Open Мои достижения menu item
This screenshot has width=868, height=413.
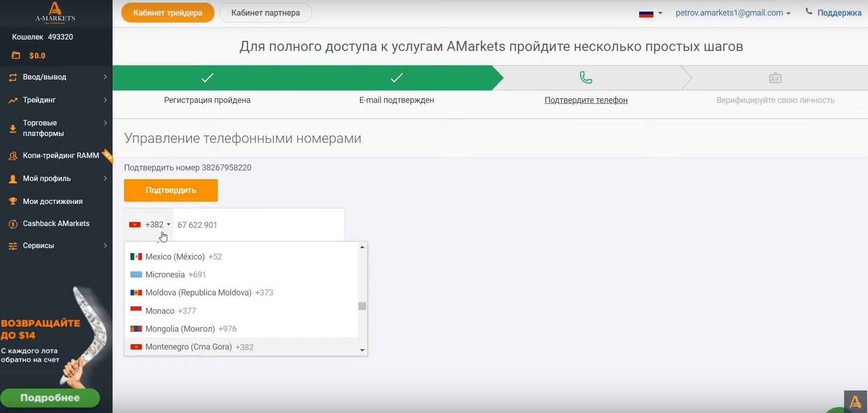point(56,201)
